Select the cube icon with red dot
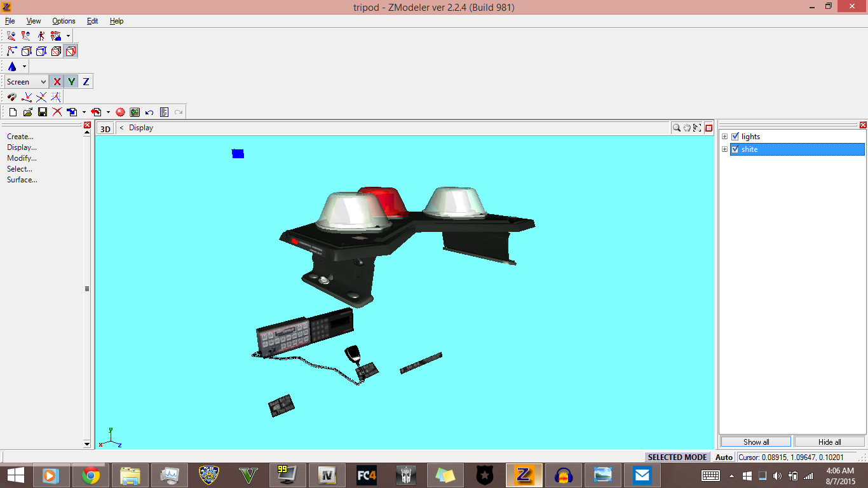The width and height of the screenshot is (868, 488). pyautogui.click(x=27, y=51)
